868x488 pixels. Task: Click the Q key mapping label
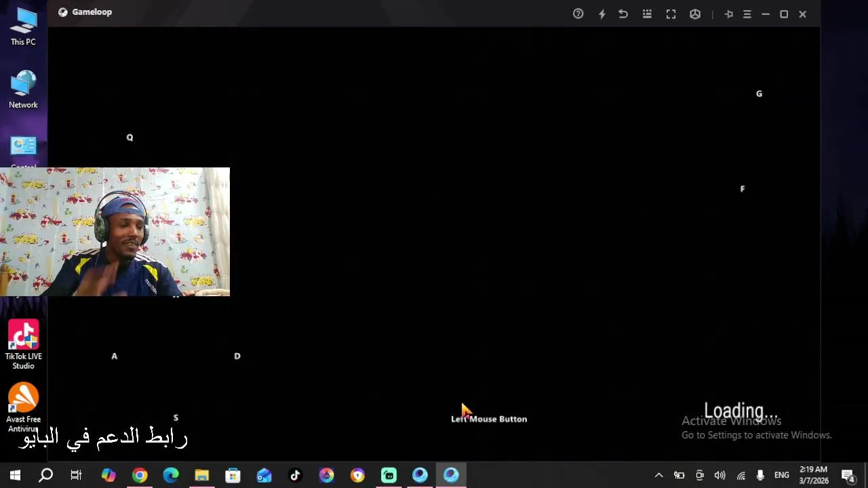point(130,138)
